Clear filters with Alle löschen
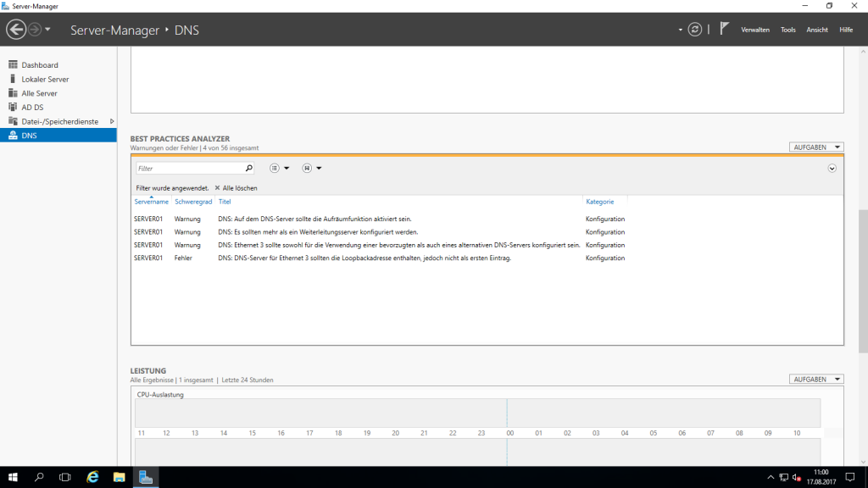868x488 pixels. click(240, 188)
